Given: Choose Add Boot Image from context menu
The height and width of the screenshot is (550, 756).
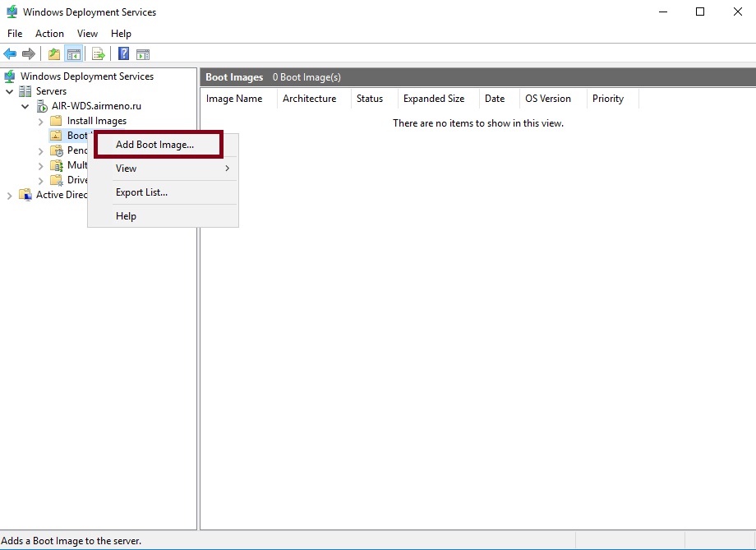Looking at the screenshot, I should click(155, 145).
